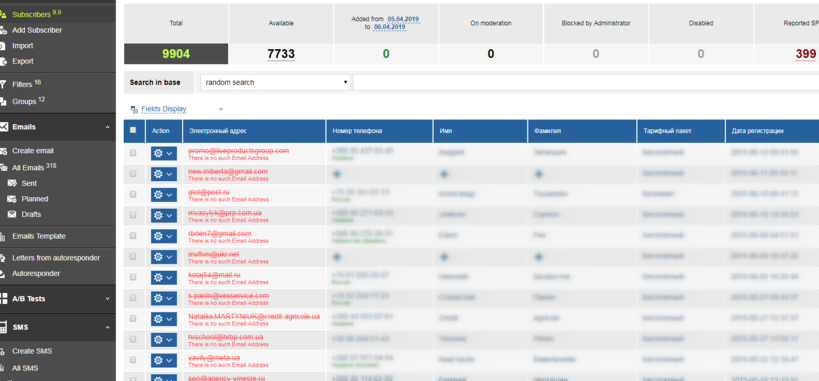
Task: Click the Reported spam count 399
Action: (x=806, y=54)
